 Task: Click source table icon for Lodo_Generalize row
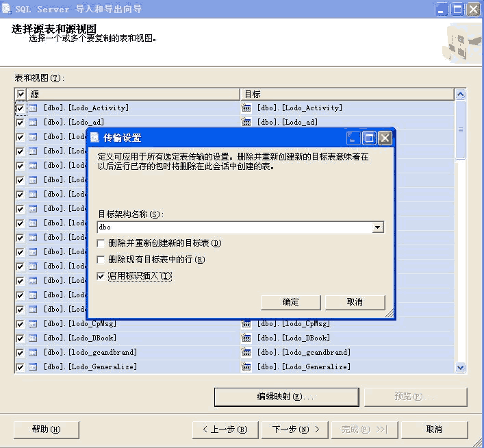(33, 367)
